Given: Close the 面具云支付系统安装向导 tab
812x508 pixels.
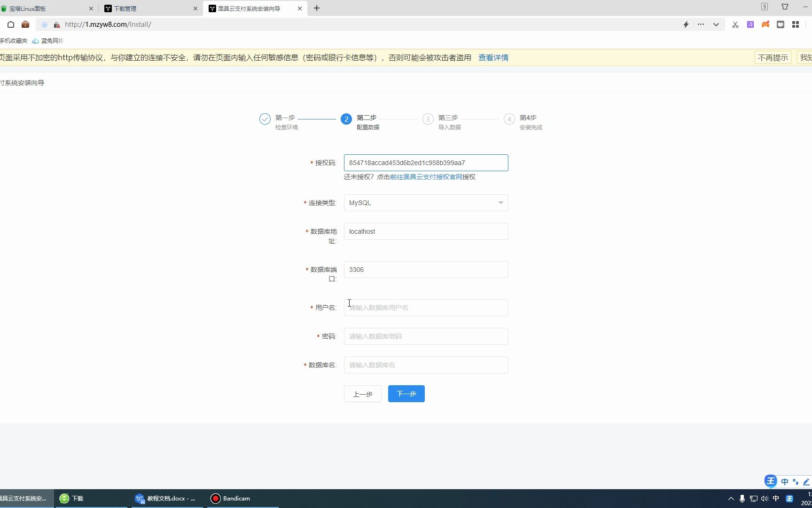Looking at the screenshot, I should 300,8.
